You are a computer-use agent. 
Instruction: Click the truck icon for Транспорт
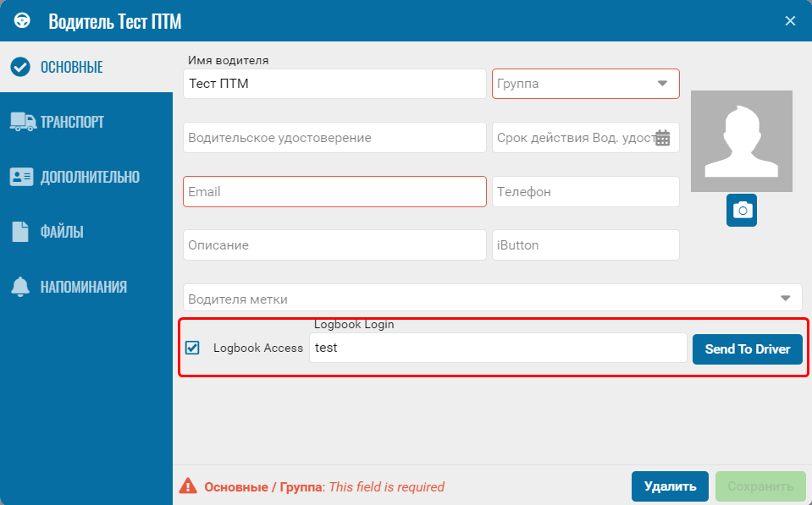coord(23,122)
